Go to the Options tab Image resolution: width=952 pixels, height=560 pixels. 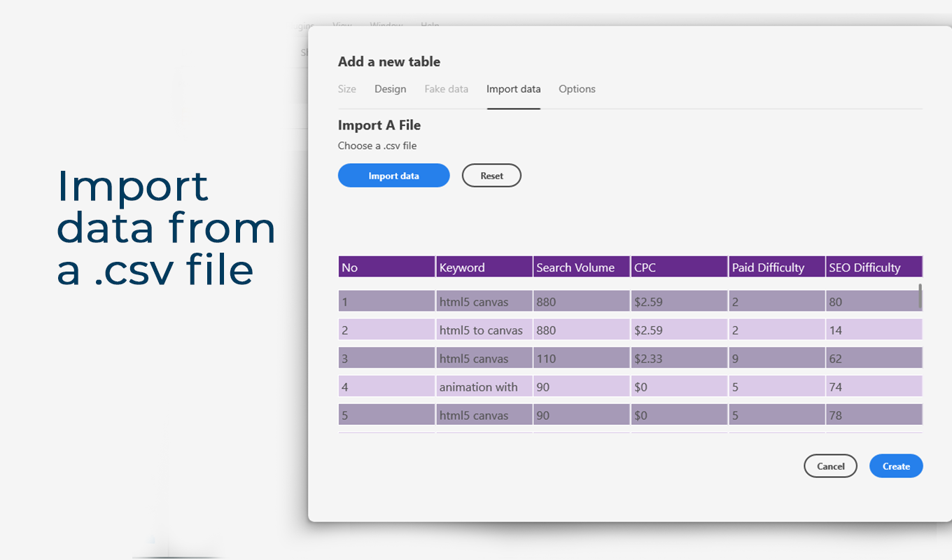pyautogui.click(x=577, y=89)
